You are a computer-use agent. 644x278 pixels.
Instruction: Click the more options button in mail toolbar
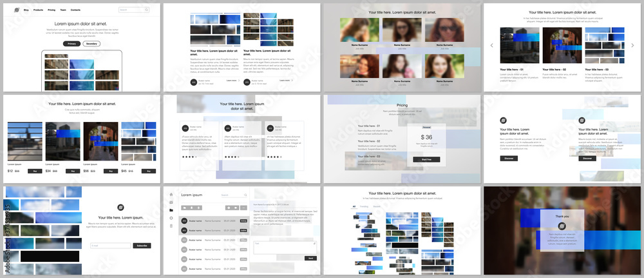(x=243, y=208)
